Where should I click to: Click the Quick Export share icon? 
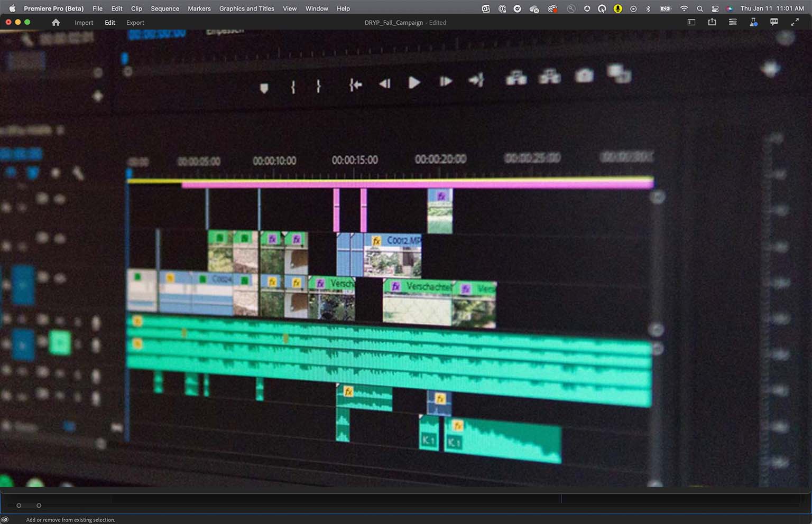[712, 22]
